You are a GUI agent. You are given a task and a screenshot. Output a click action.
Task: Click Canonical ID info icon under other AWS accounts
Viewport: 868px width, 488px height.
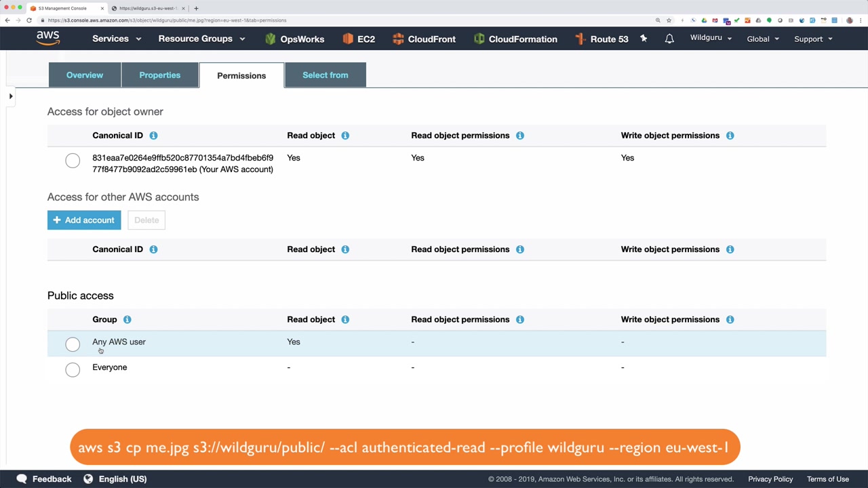click(x=153, y=249)
